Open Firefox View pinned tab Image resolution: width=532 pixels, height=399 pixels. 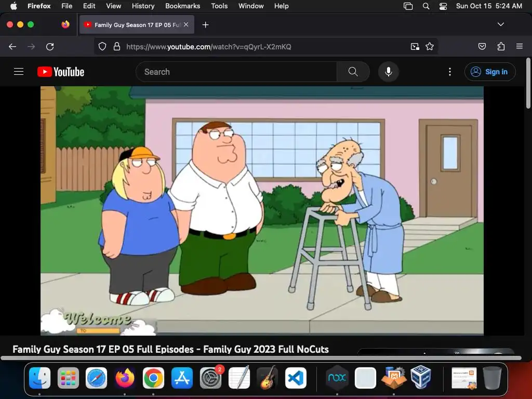coord(65,24)
